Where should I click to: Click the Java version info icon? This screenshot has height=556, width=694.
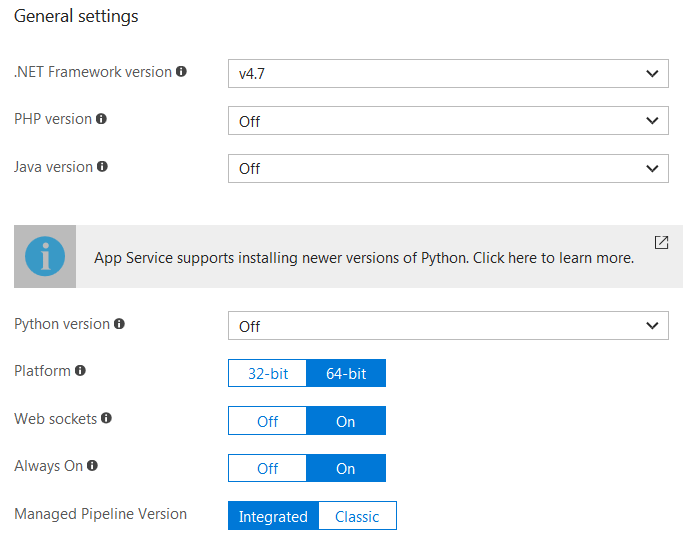click(102, 166)
